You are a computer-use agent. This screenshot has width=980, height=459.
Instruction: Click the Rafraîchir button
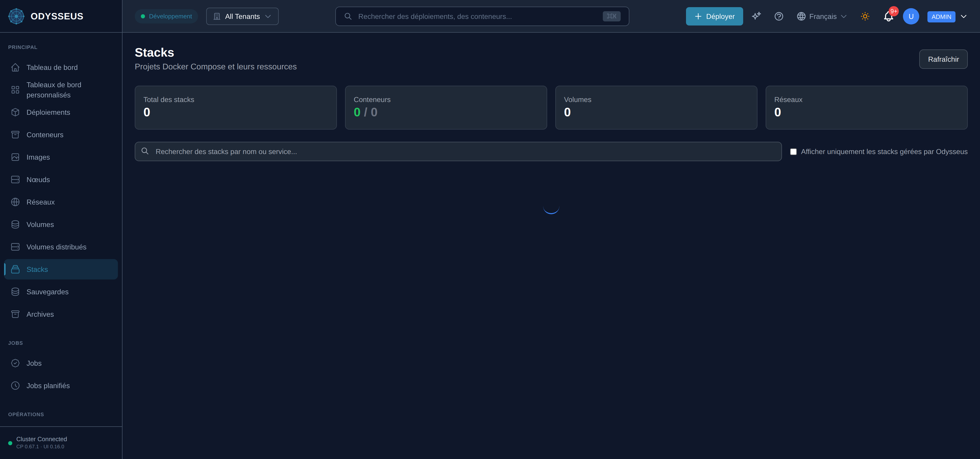tap(943, 59)
